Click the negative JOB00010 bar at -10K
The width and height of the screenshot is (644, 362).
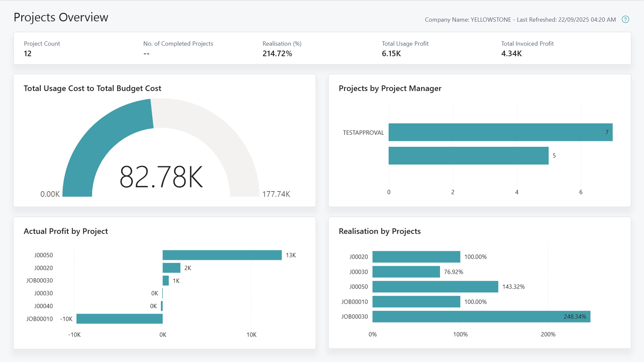coord(119,319)
